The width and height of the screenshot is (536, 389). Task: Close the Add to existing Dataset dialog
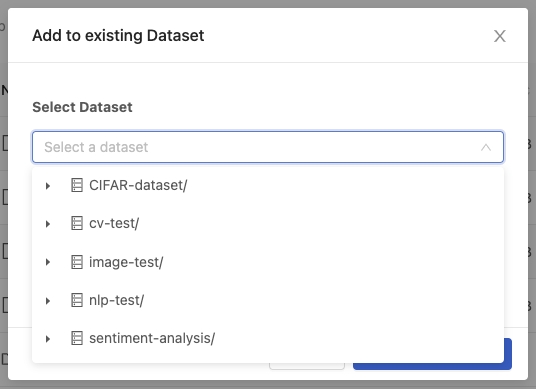500,36
